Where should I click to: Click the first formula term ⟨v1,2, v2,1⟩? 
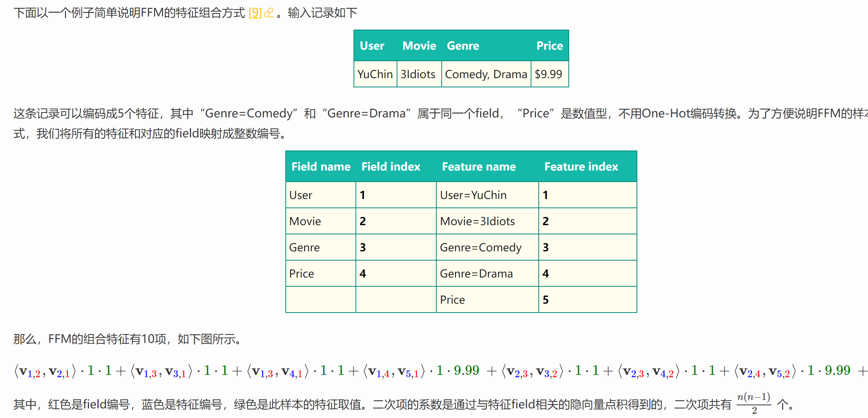pos(45,371)
